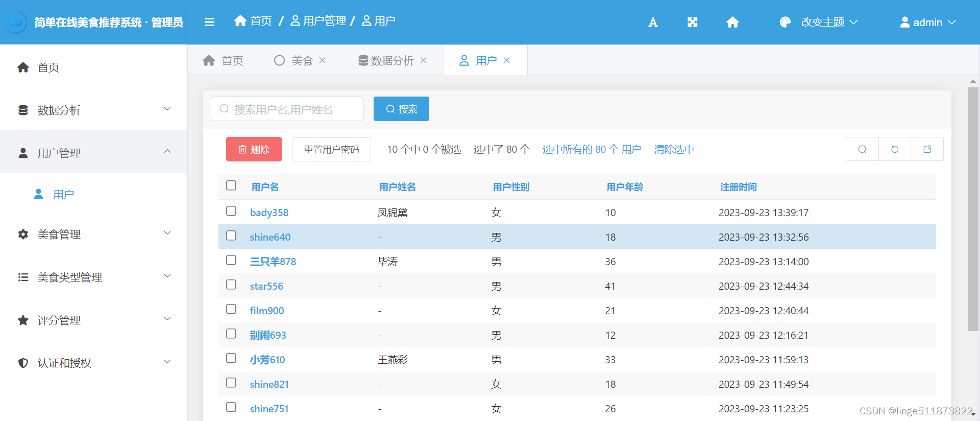Image resolution: width=980 pixels, height=421 pixels.
Task: Click the 重置用户密码 button
Action: 331,149
